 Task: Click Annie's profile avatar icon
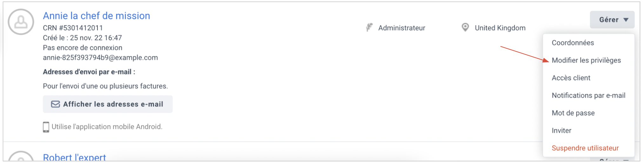click(x=21, y=22)
